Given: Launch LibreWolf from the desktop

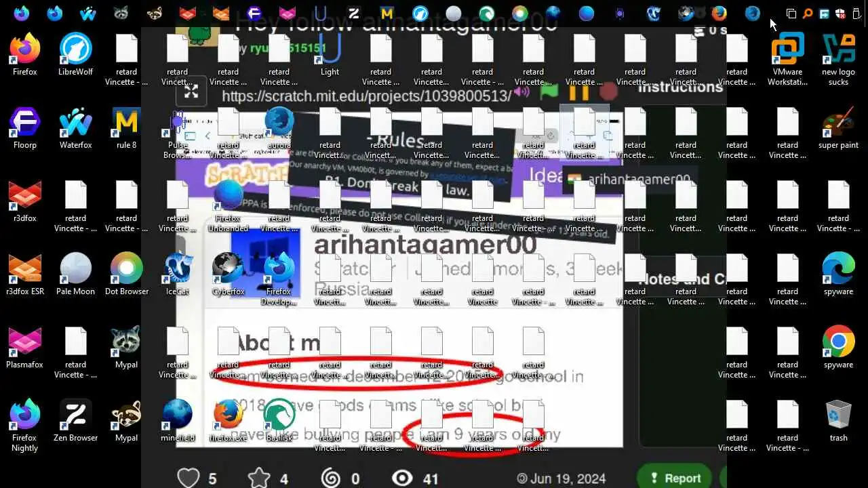Looking at the screenshot, I should (75, 54).
